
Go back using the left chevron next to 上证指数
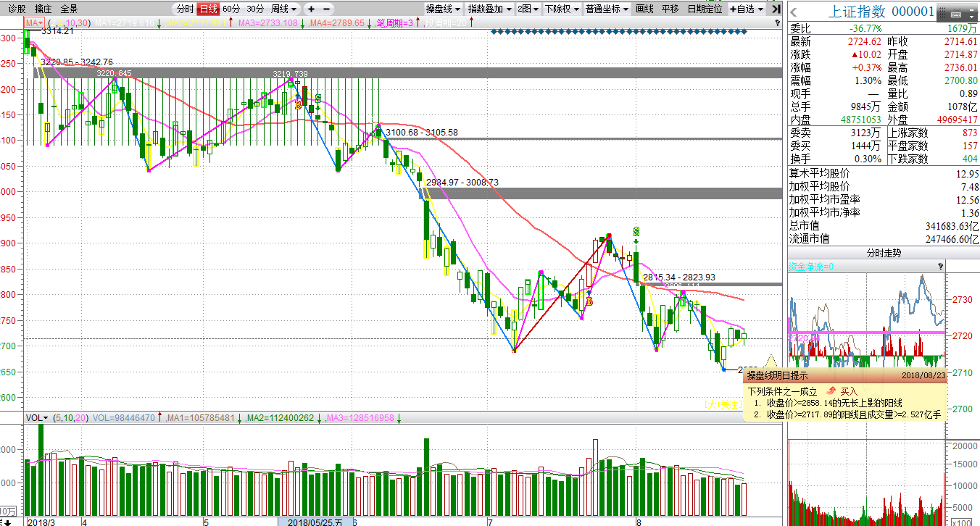pos(794,11)
